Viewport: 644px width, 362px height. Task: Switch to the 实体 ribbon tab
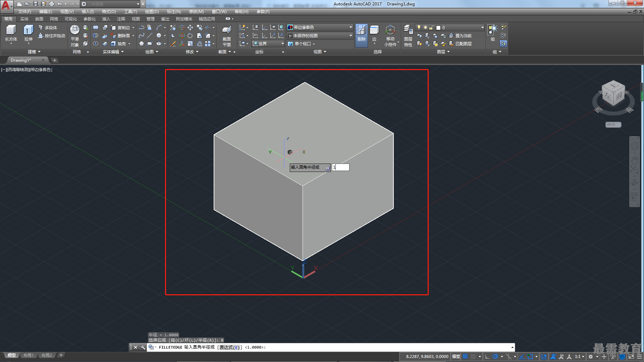(24, 19)
